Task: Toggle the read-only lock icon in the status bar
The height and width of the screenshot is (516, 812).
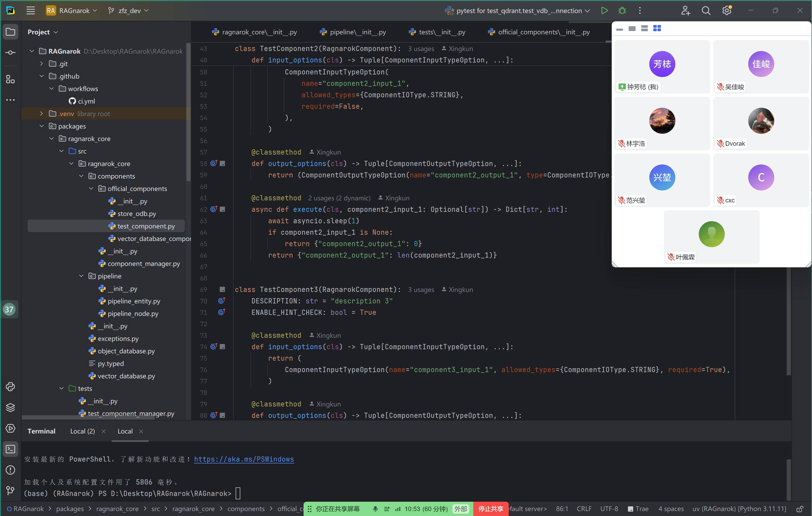Action: click(x=800, y=509)
